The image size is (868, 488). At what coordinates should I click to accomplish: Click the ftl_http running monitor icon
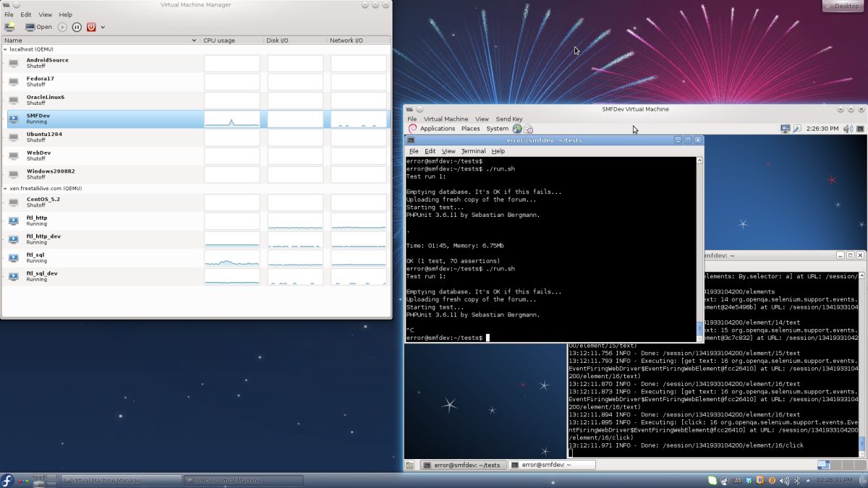point(14,221)
